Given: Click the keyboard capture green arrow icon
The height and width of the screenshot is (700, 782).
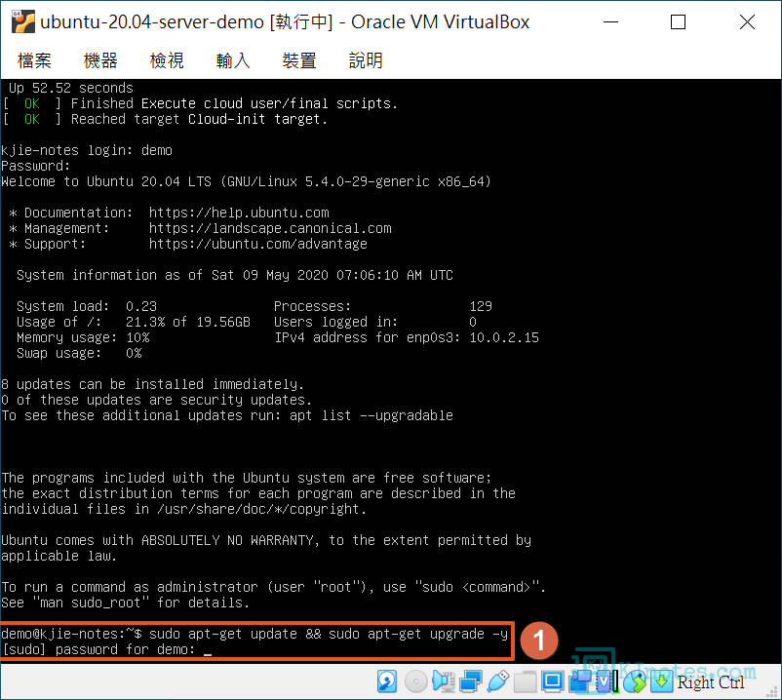Looking at the screenshot, I should coord(661,681).
